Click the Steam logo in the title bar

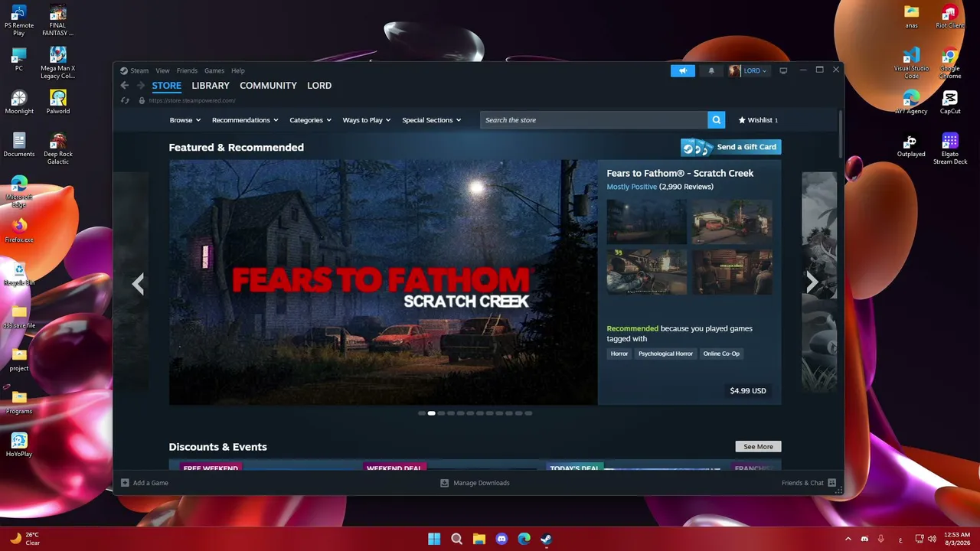[x=124, y=70]
